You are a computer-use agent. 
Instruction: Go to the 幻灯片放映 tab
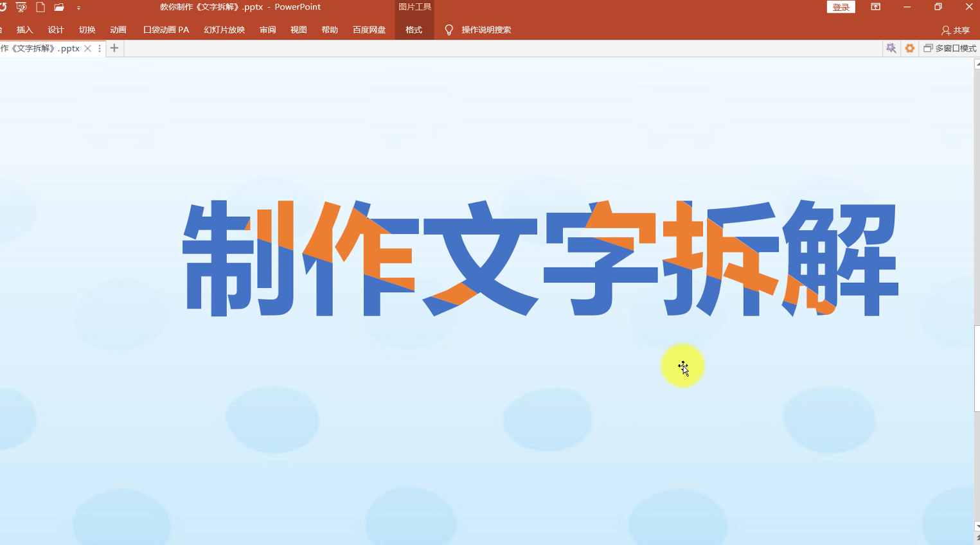(x=224, y=30)
